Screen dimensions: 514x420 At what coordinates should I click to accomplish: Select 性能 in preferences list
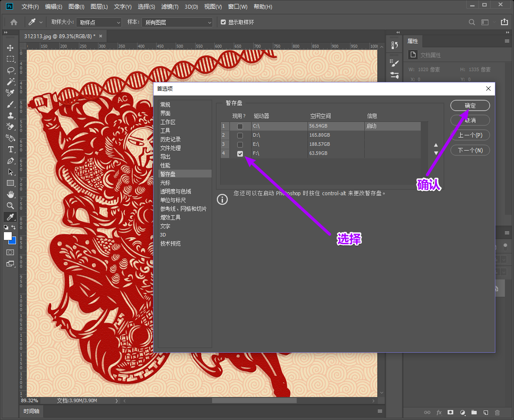(x=165, y=165)
